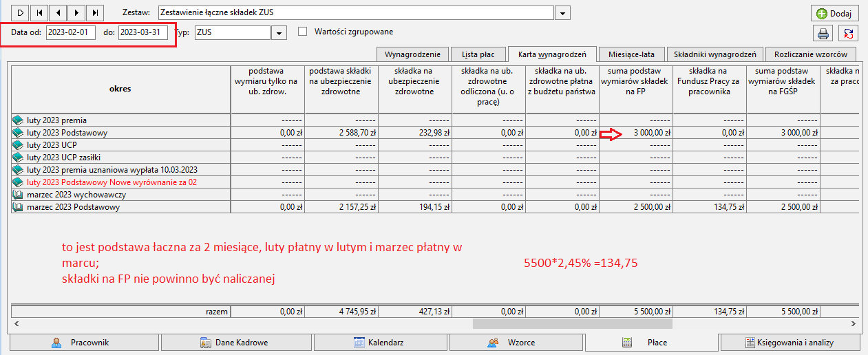Viewport: 868px width, 355px height.
Task: Click the play/run report button
Action: (x=21, y=12)
